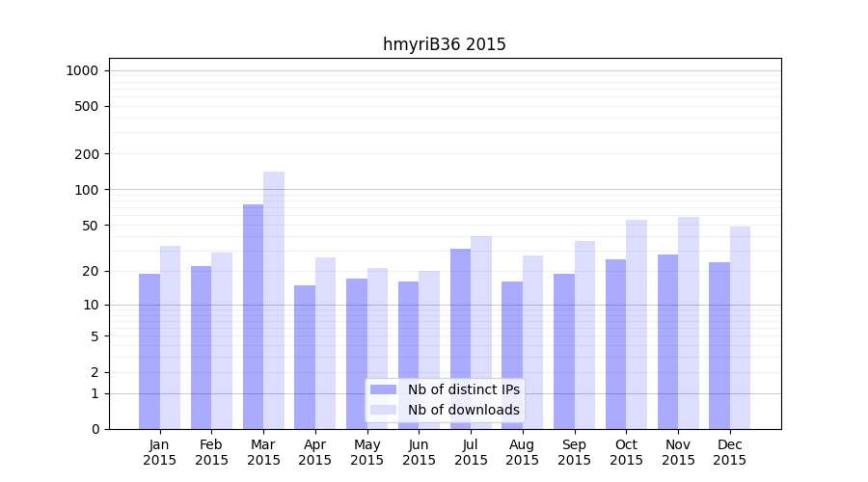Viewport: 868px width, 482px height.
Task: Click the 'Jun 2015' x-axis label
Action: click(x=419, y=452)
